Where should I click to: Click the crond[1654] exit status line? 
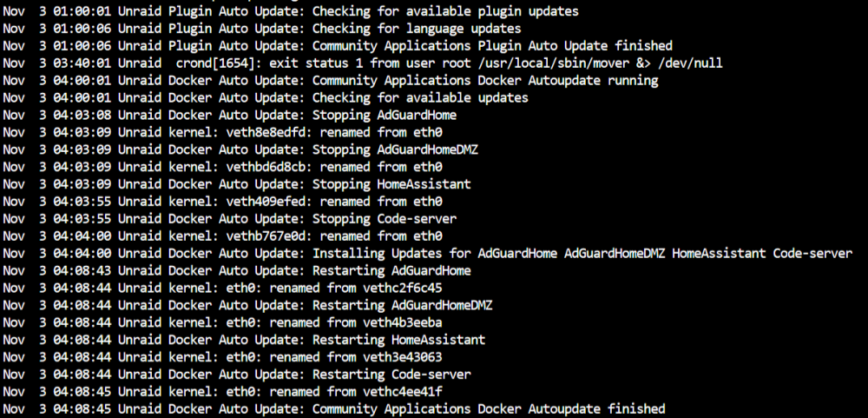pos(363,63)
